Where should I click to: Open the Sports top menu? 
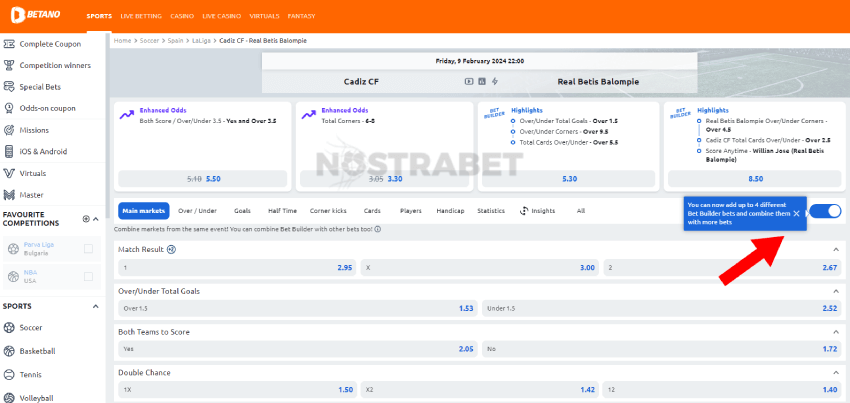pos(99,16)
